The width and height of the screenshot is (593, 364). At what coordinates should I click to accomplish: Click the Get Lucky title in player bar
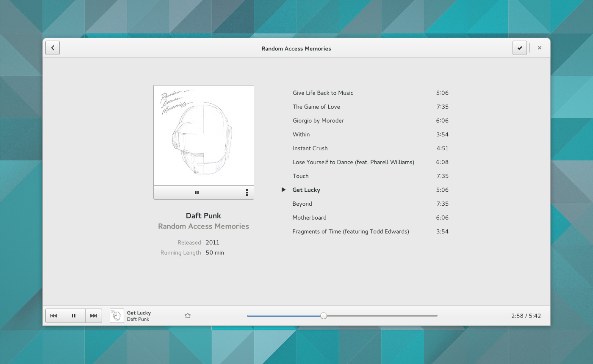coord(139,313)
